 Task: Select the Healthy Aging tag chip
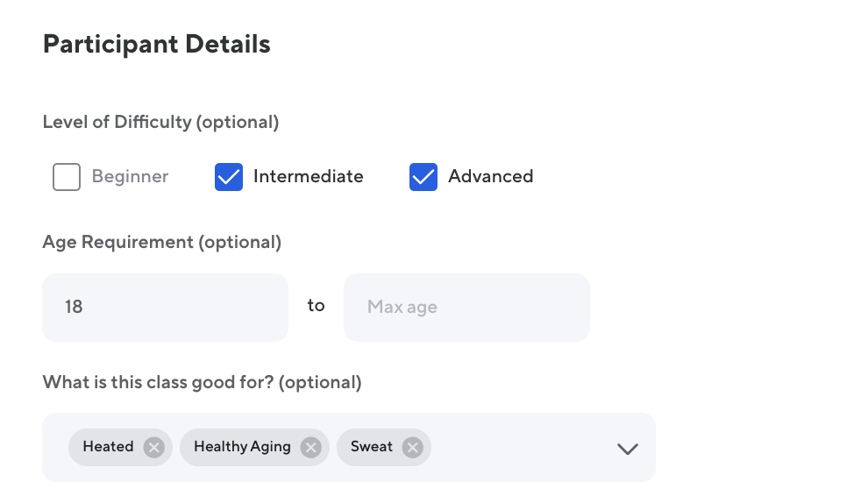[242, 447]
